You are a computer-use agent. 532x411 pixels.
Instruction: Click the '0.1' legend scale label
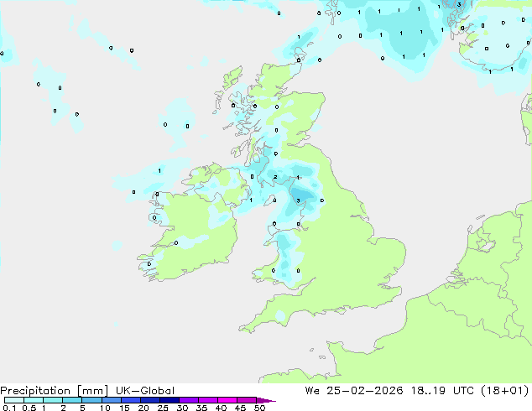tap(9, 408)
